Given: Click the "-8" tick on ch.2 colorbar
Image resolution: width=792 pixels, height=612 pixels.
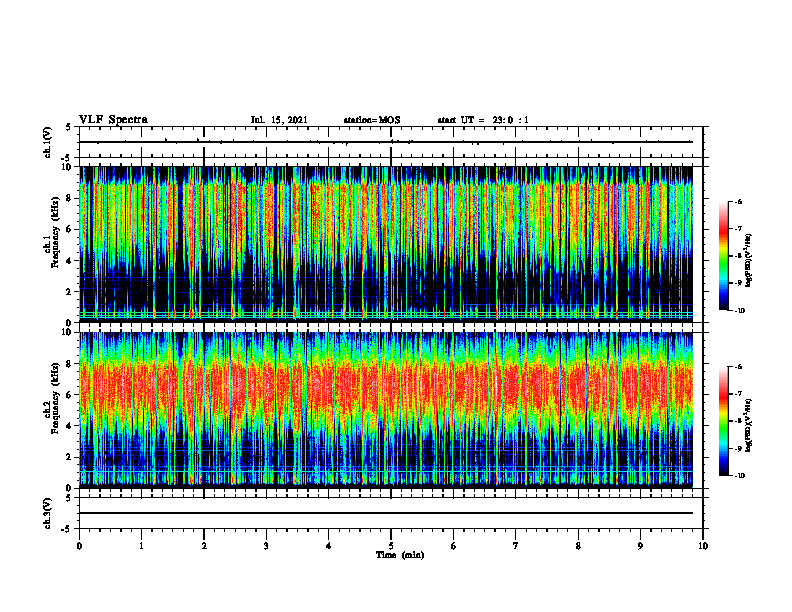Looking at the screenshot, I should point(738,421).
